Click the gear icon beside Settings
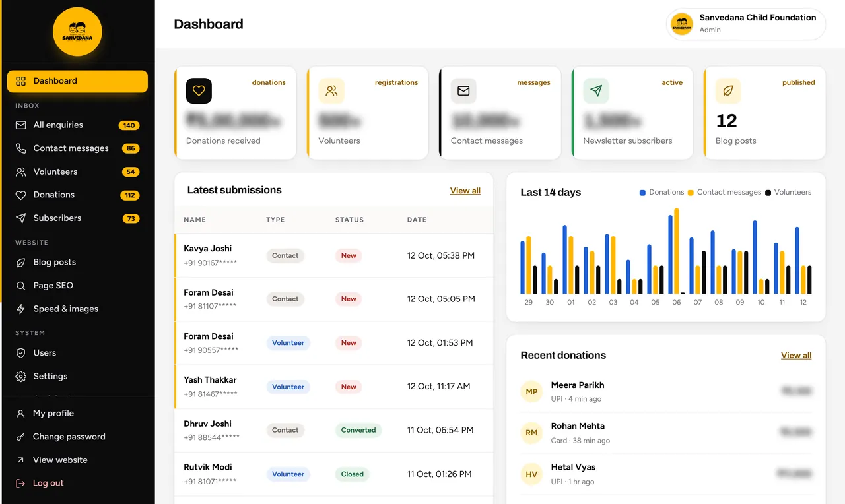Viewport: 845px width, 504px height. click(20, 377)
